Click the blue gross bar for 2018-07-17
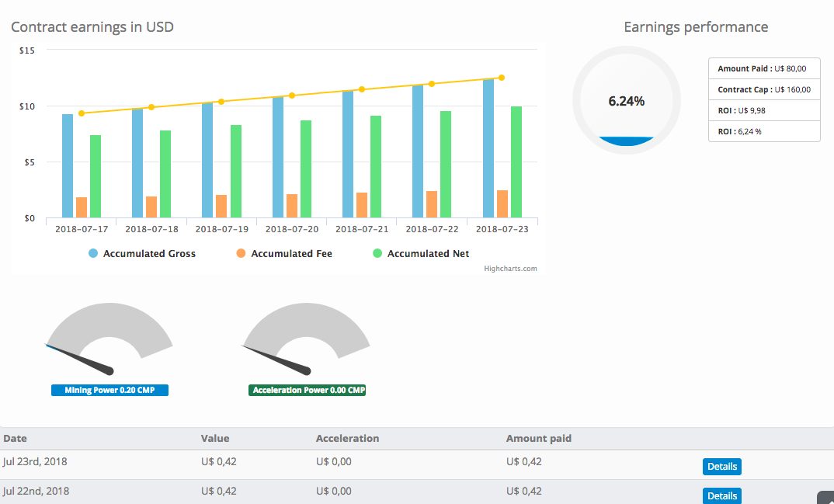The image size is (834, 504). point(68,165)
